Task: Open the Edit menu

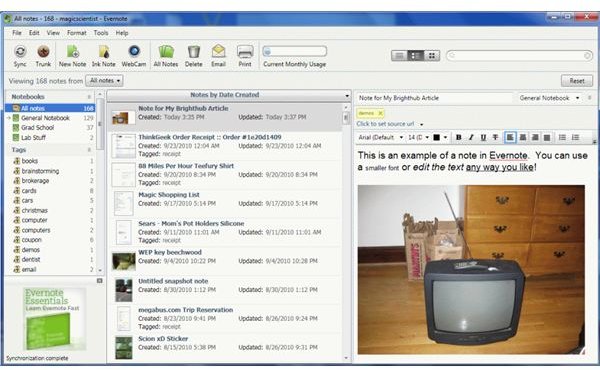Action: pyautogui.click(x=34, y=33)
